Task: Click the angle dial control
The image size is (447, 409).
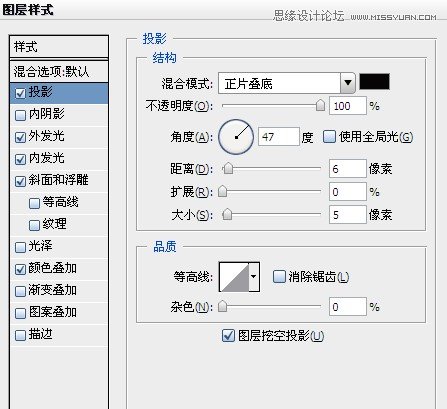Action: (x=236, y=137)
